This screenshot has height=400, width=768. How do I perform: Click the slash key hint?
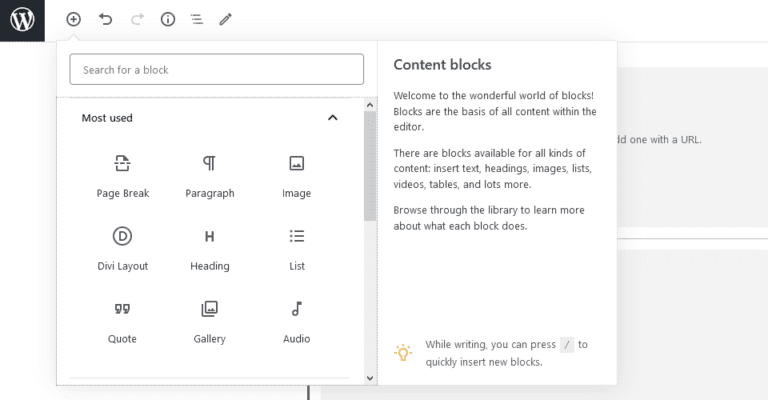[567, 345]
